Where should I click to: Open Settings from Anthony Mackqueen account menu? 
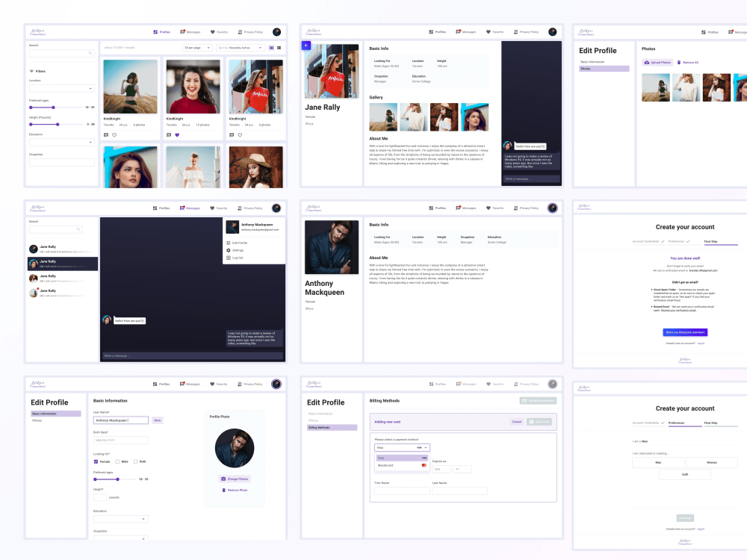pyautogui.click(x=235, y=250)
